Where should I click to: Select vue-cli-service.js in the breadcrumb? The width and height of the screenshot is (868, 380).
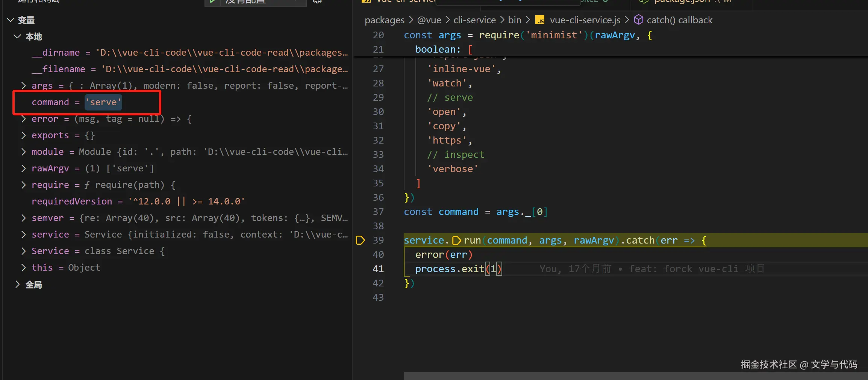(585, 20)
